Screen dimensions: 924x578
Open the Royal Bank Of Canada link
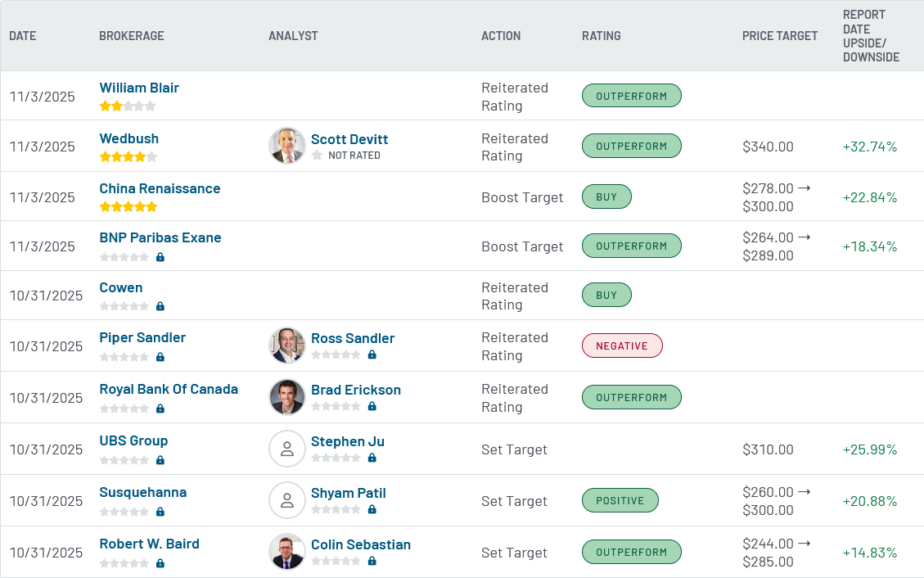(169, 389)
